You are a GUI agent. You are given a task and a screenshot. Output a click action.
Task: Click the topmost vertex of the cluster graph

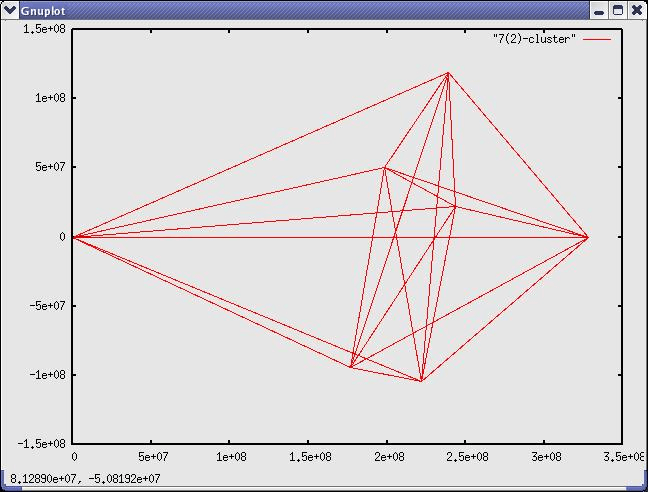[448, 73]
